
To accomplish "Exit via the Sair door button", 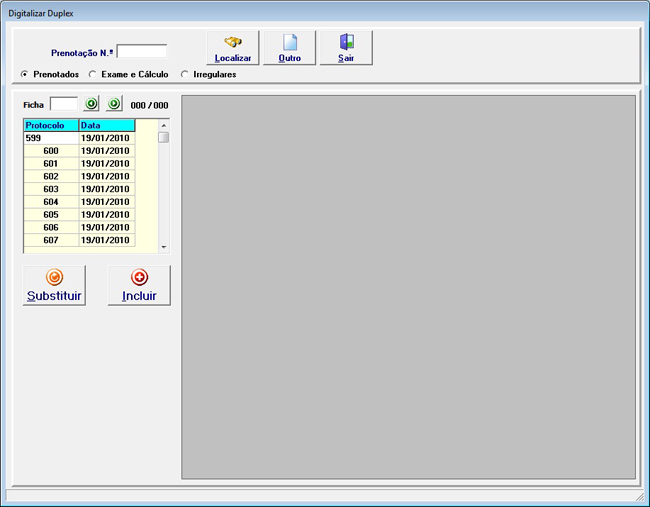I will click(346, 48).
